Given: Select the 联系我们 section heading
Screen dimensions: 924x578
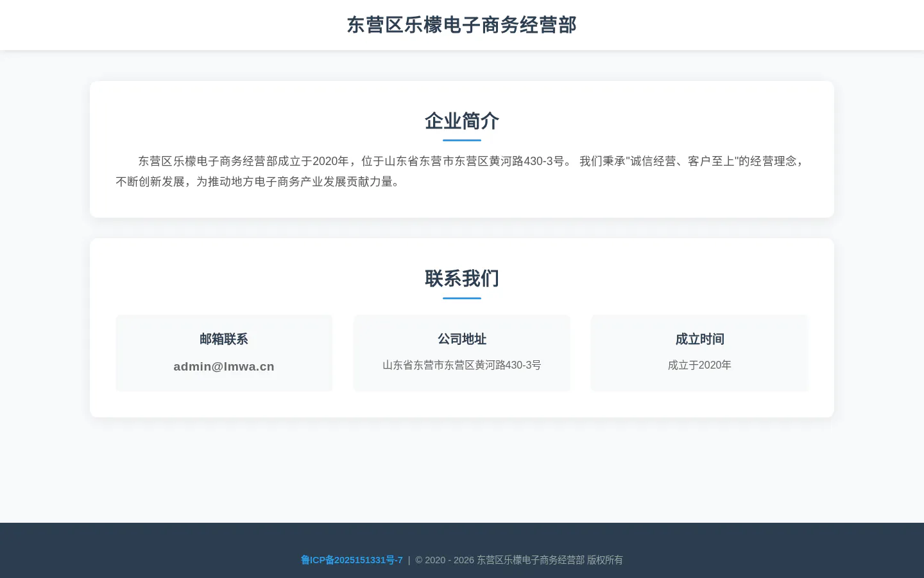Looking at the screenshot, I should (462, 279).
